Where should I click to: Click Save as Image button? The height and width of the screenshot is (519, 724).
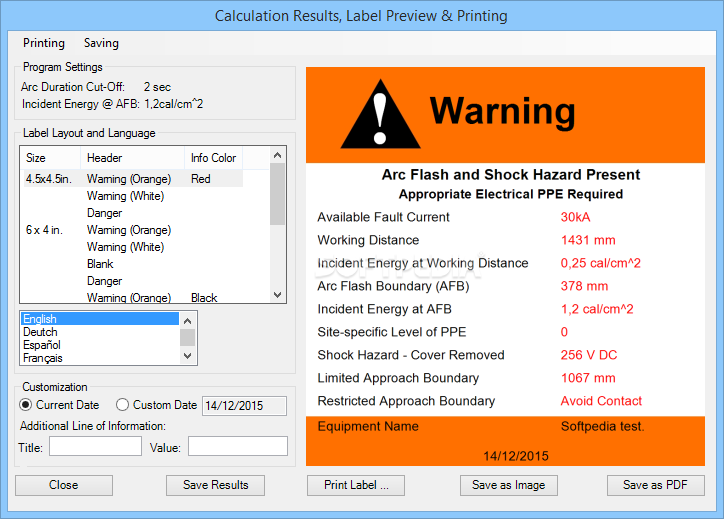click(x=509, y=485)
